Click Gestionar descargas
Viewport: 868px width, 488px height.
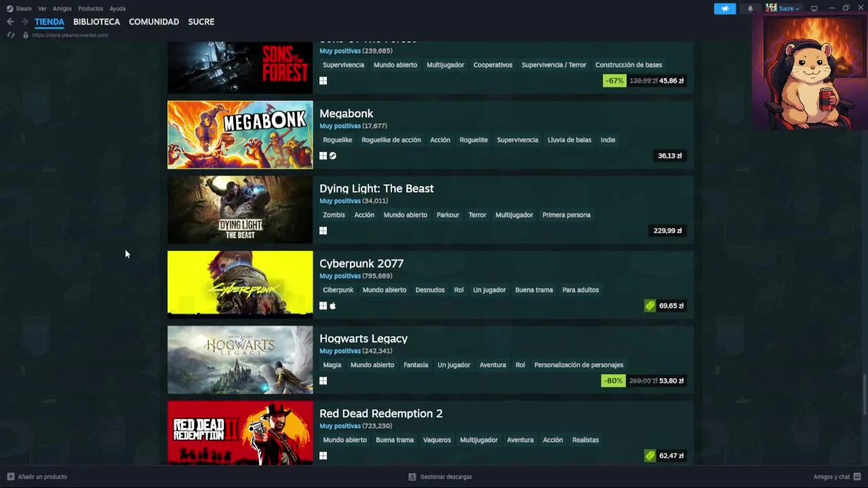coord(446,476)
